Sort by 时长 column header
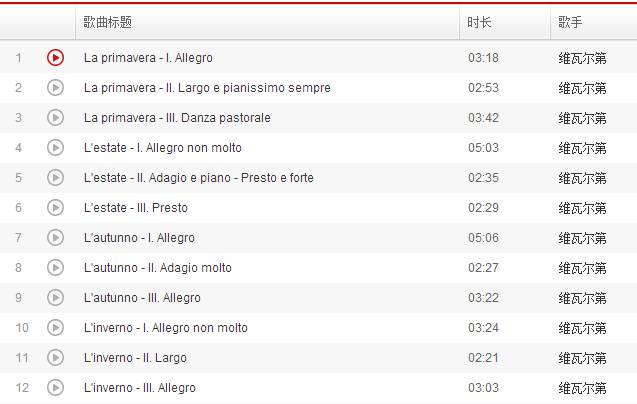This screenshot has height=404, width=637. coord(480,22)
